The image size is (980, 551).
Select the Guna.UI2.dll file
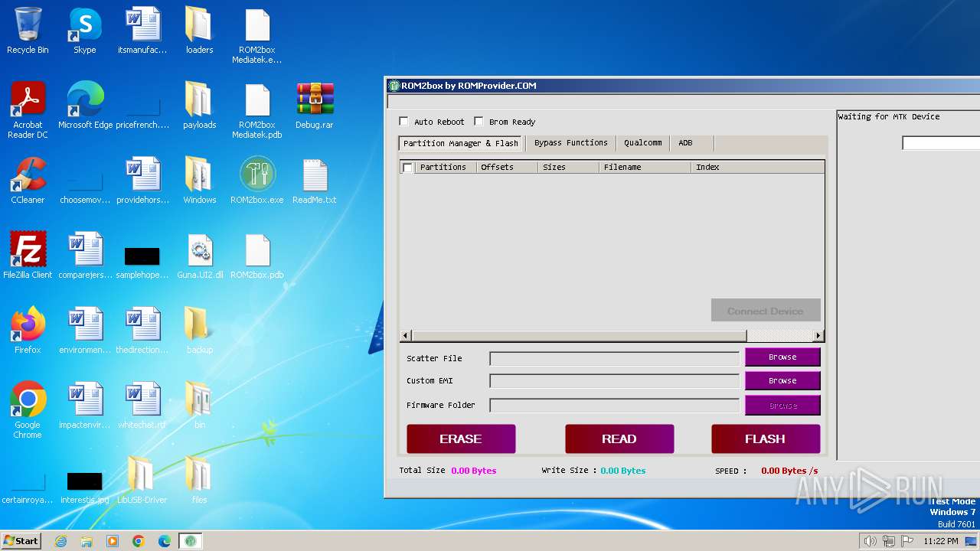click(x=200, y=256)
